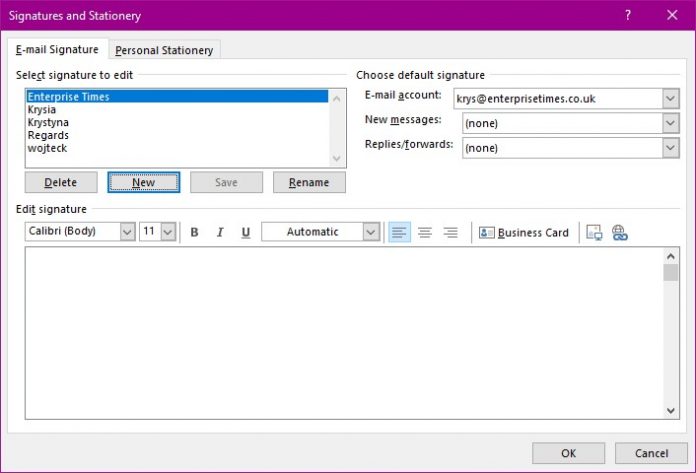Click the Insert Picture icon
Screen dimensions: 696x473
pyautogui.click(x=594, y=233)
